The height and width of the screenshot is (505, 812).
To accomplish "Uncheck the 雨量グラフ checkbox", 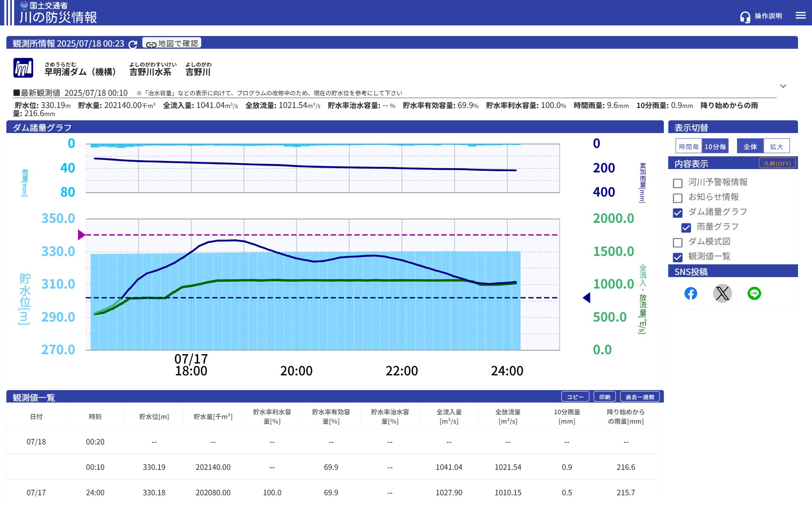I will 686,228.
